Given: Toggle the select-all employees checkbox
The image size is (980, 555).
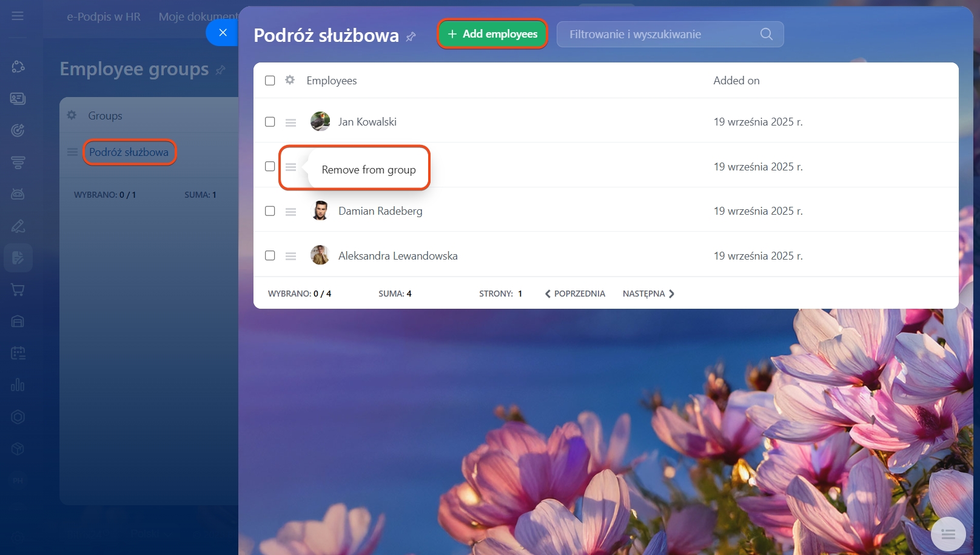Looking at the screenshot, I should pyautogui.click(x=270, y=81).
